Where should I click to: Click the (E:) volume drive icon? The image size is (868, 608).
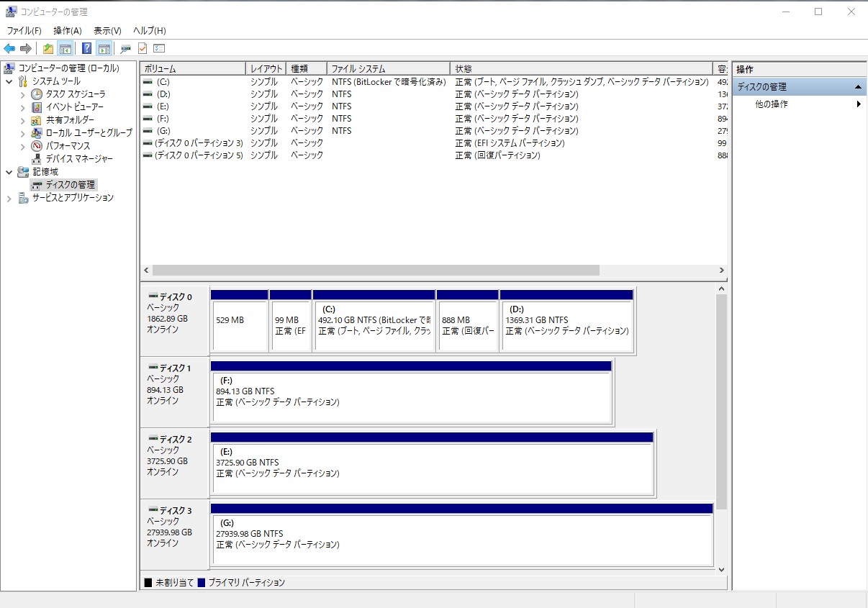pyautogui.click(x=148, y=106)
